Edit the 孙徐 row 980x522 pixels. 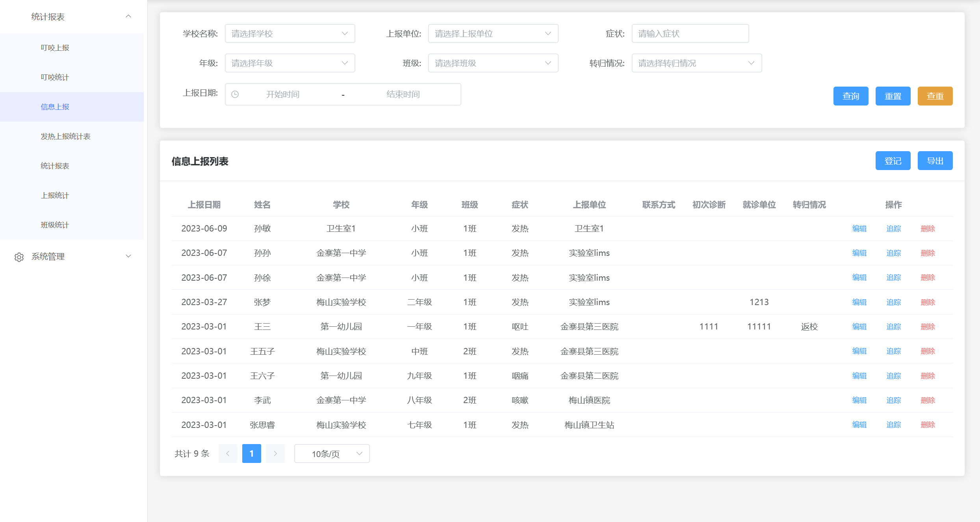tap(859, 278)
